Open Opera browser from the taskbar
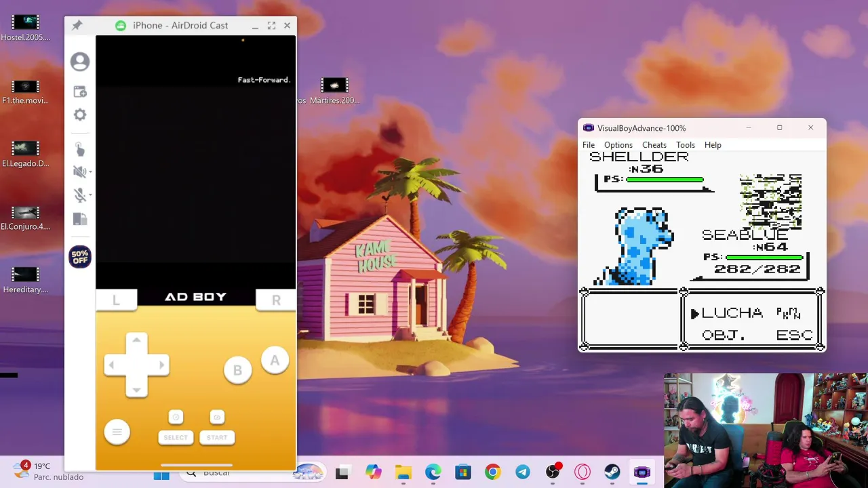Viewport: 868px width, 488px height. point(583,472)
